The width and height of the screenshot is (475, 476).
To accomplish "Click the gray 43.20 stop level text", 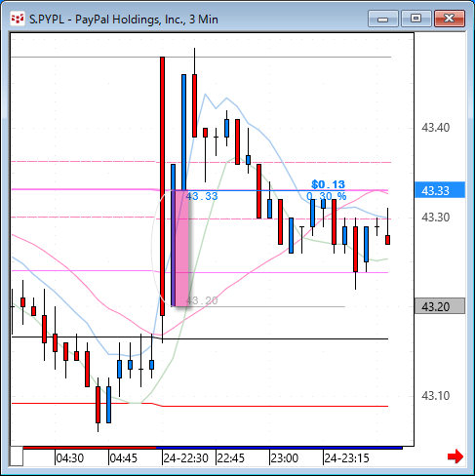I will (x=202, y=300).
